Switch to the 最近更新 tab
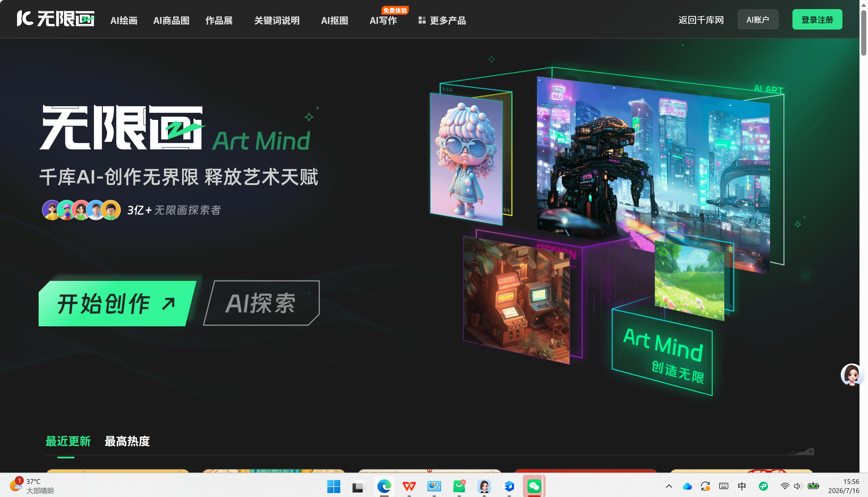Viewport: 868px width, 497px height. coord(68,441)
